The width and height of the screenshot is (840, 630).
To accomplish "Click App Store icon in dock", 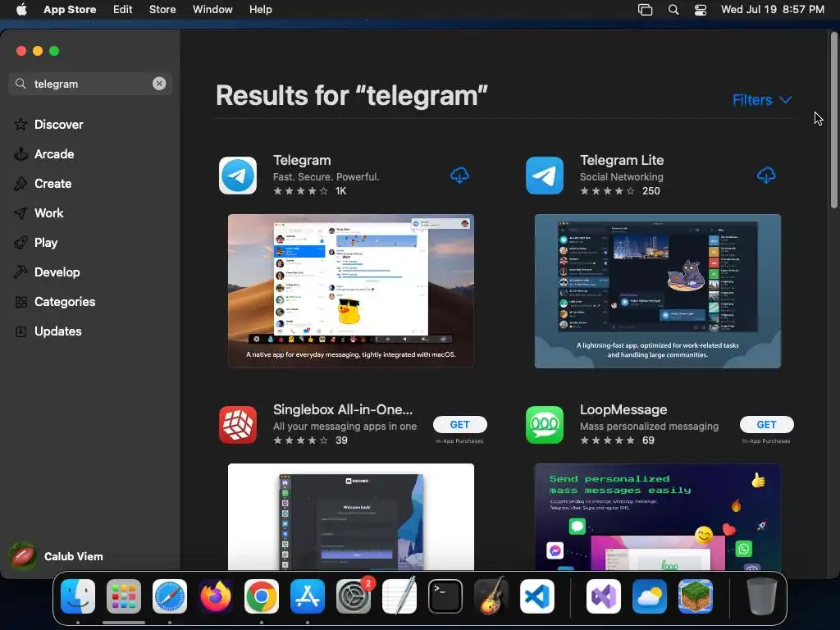I will point(308,596).
